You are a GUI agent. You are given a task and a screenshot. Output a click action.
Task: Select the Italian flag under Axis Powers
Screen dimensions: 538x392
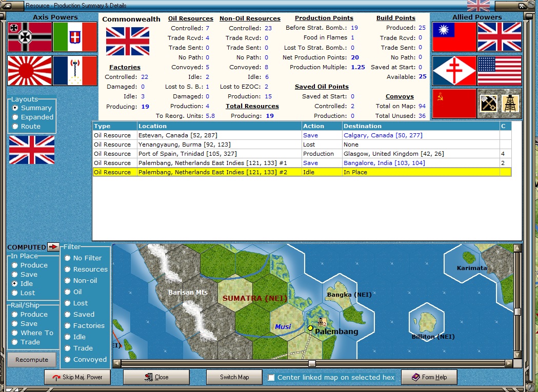pos(75,37)
